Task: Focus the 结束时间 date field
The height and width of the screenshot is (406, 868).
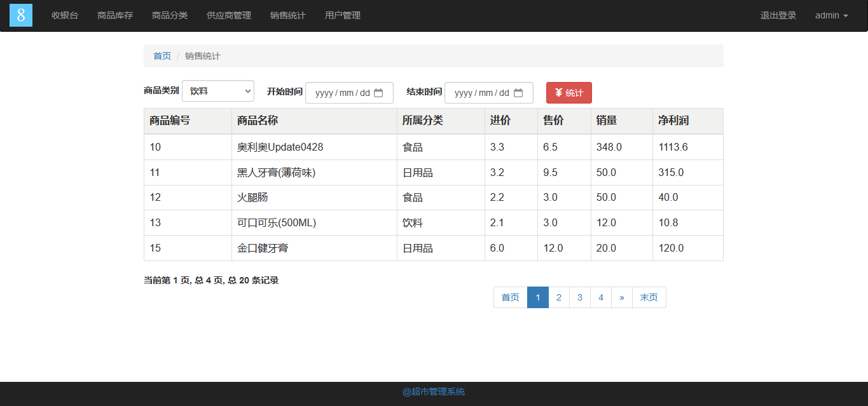Action: tap(489, 93)
